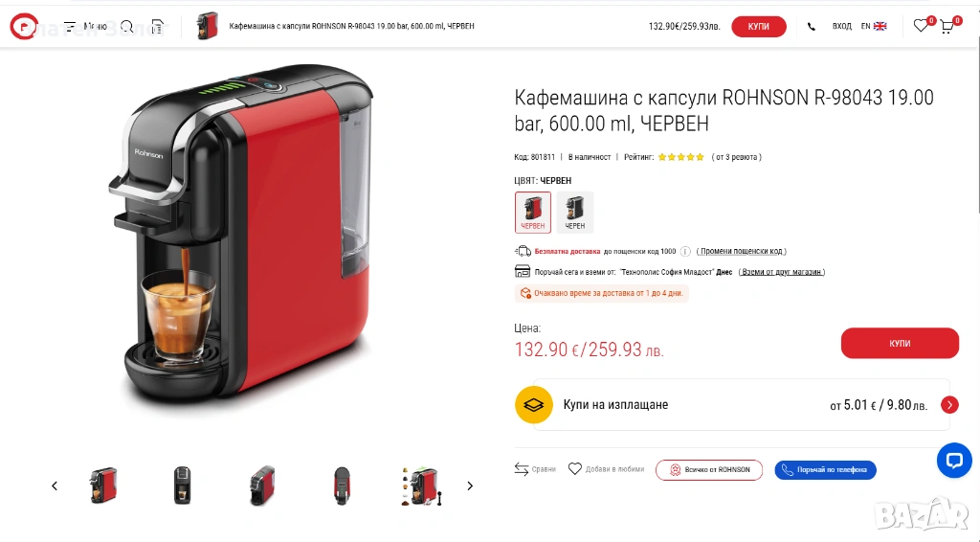Open the wishlist heart icon in header

click(x=921, y=26)
